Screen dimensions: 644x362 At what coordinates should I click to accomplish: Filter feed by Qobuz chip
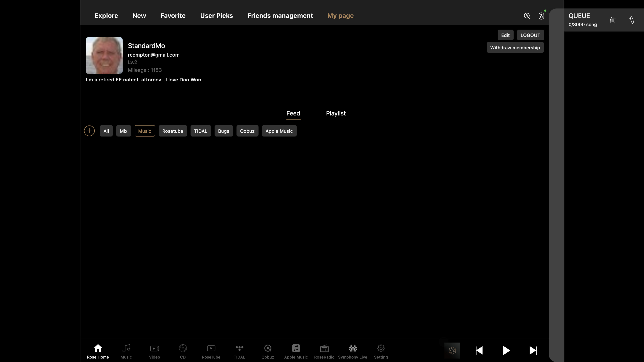click(x=247, y=131)
